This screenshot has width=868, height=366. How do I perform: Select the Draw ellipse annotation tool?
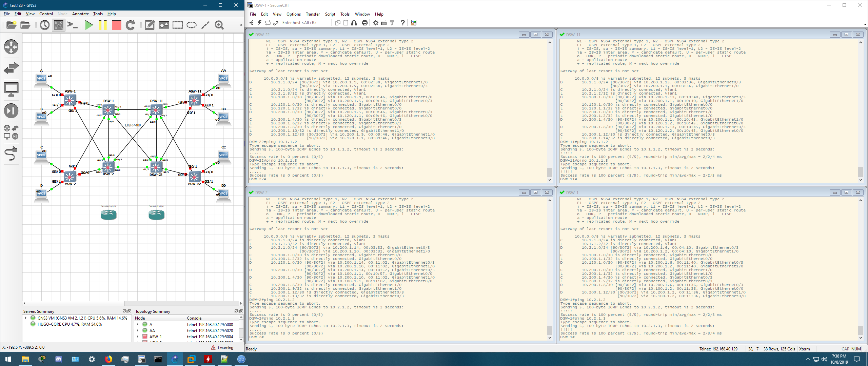click(x=192, y=25)
